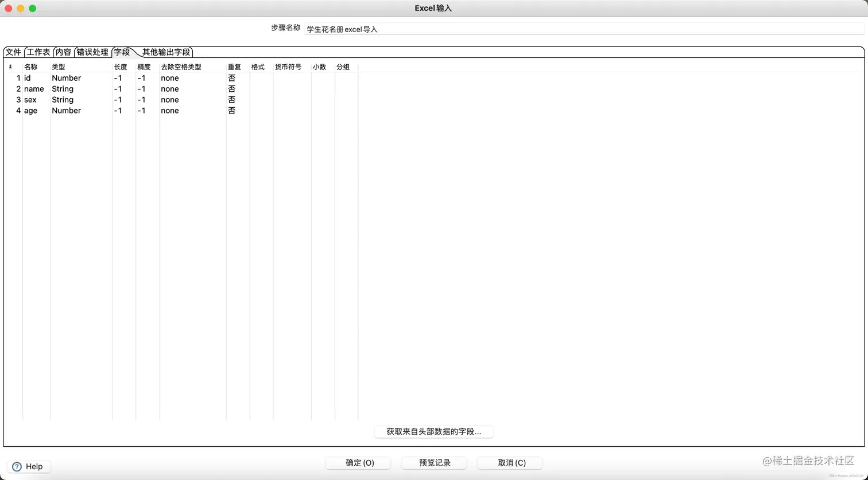
Task: Select the 字段 tab
Action: coord(122,52)
